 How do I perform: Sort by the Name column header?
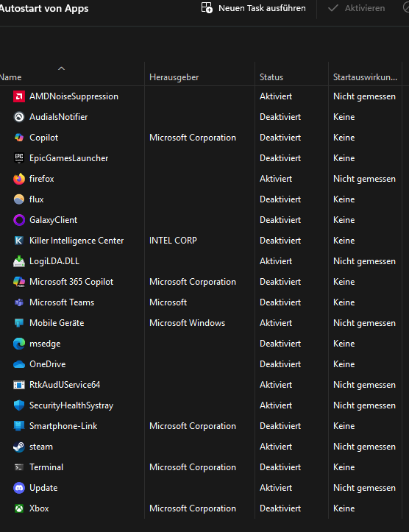[x=10, y=77]
